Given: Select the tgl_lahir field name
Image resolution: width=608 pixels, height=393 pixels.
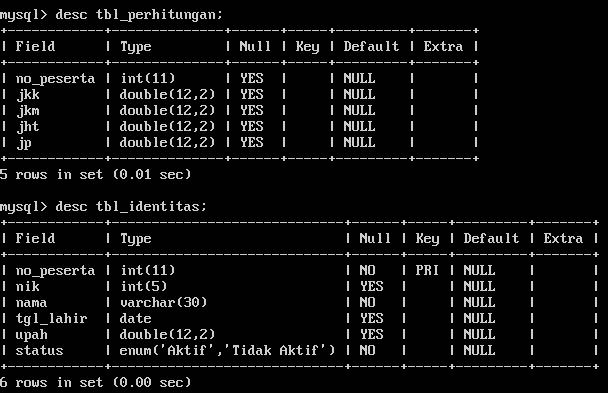Looking at the screenshot, I should pos(51,319).
